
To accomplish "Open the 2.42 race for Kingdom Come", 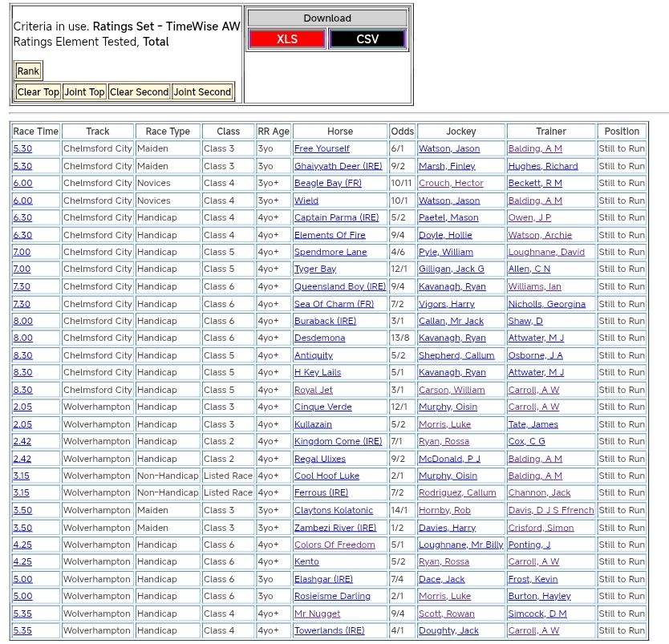I will 22,441.
